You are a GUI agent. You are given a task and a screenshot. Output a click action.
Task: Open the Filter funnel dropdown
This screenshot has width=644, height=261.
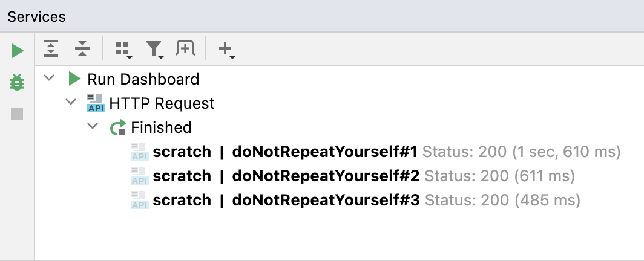coord(156,50)
